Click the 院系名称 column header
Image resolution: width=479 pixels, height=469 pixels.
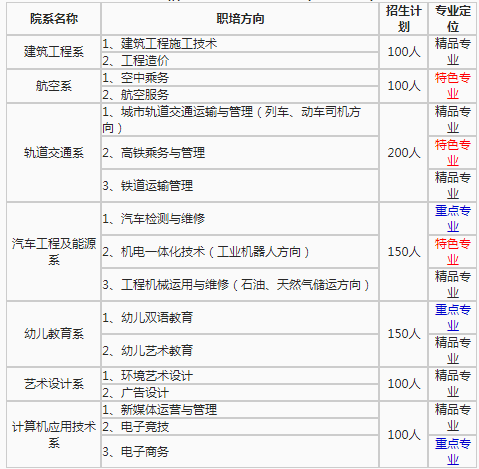coord(54,19)
